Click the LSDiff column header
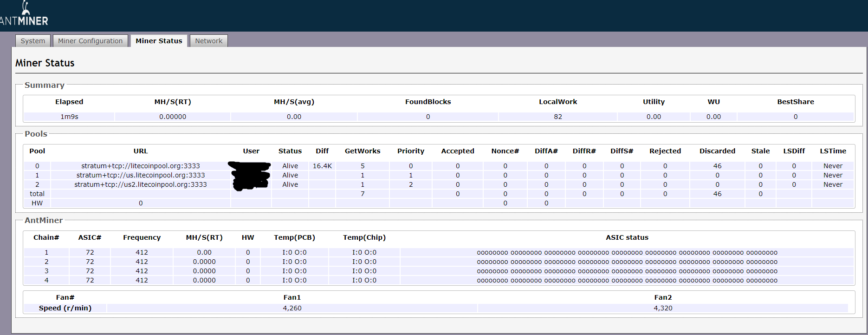 (794, 151)
